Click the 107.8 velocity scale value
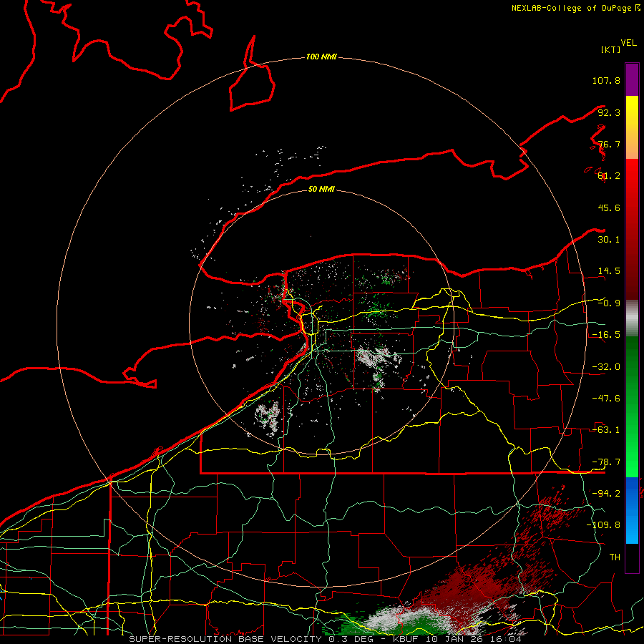Image resolution: width=644 pixels, height=644 pixels. [606, 80]
